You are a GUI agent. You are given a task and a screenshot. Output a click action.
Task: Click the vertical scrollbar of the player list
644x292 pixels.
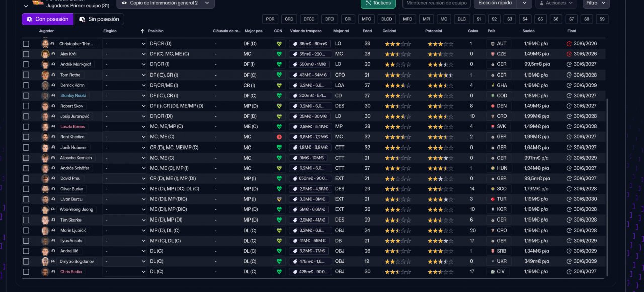[607, 187]
